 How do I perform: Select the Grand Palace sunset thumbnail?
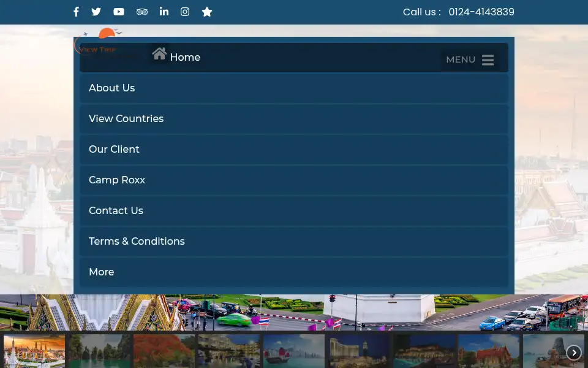point(34,351)
